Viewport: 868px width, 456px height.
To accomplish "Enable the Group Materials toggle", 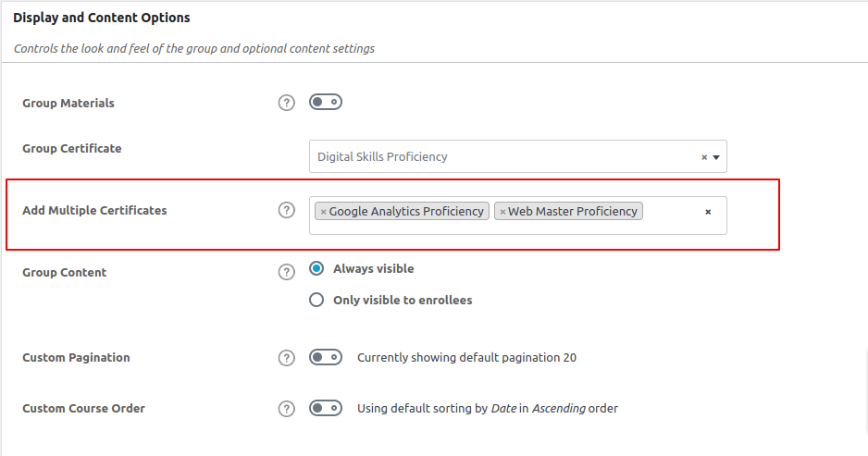I will click(326, 102).
